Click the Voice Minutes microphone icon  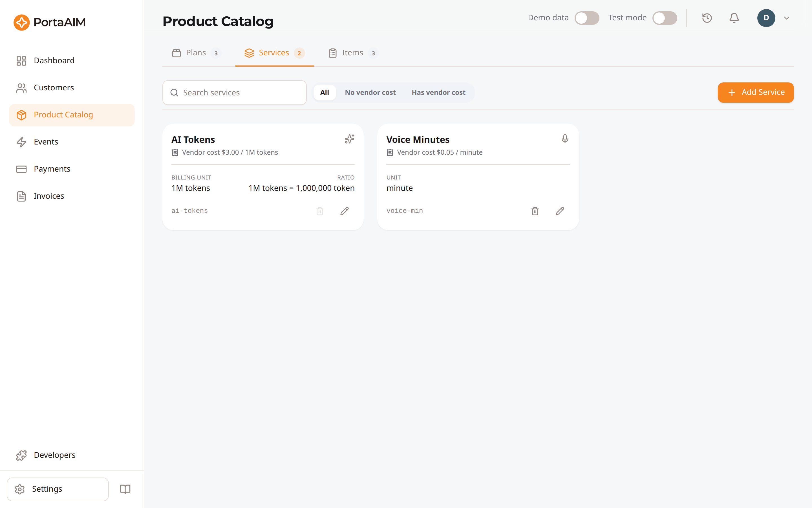click(x=565, y=139)
